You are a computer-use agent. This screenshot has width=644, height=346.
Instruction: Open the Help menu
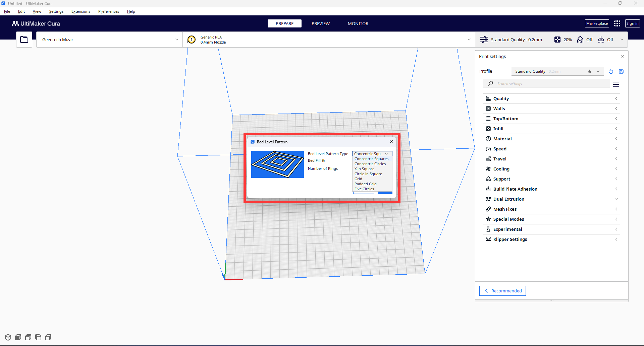click(x=131, y=11)
